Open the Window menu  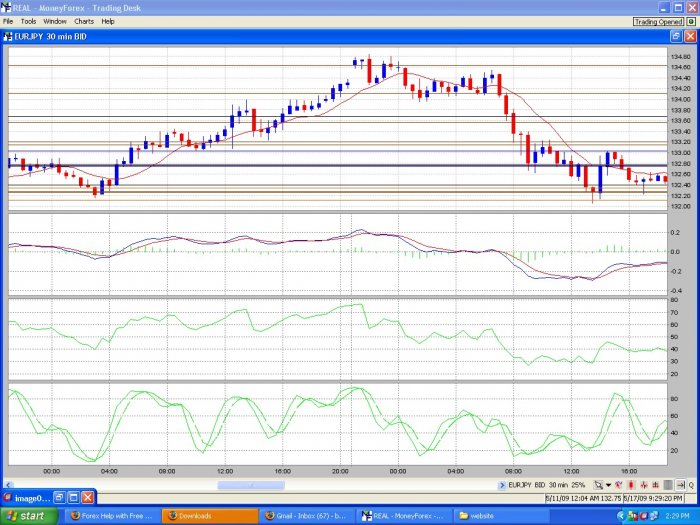pos(54,21)
